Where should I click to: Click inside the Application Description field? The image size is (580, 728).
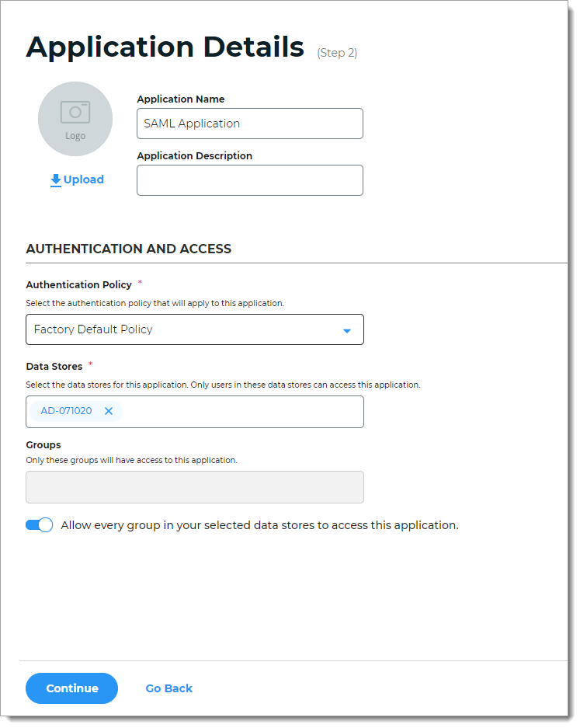(x=249, y=180)
